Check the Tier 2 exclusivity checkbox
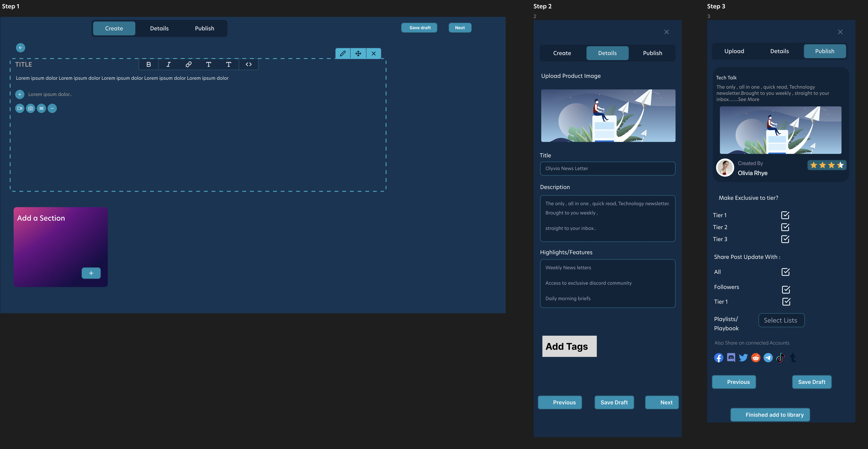The image size is (868, 449). click(x=786, y=227)
